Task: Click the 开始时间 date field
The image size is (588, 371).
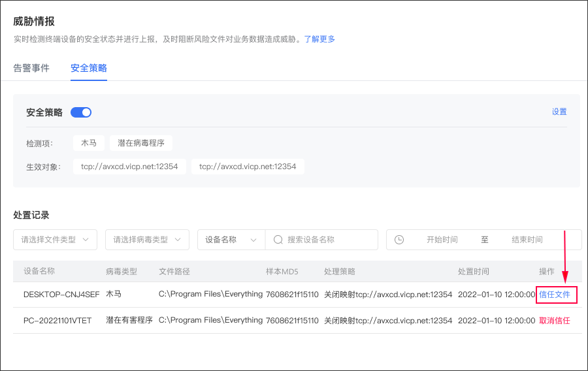Action: pos(442,240)
